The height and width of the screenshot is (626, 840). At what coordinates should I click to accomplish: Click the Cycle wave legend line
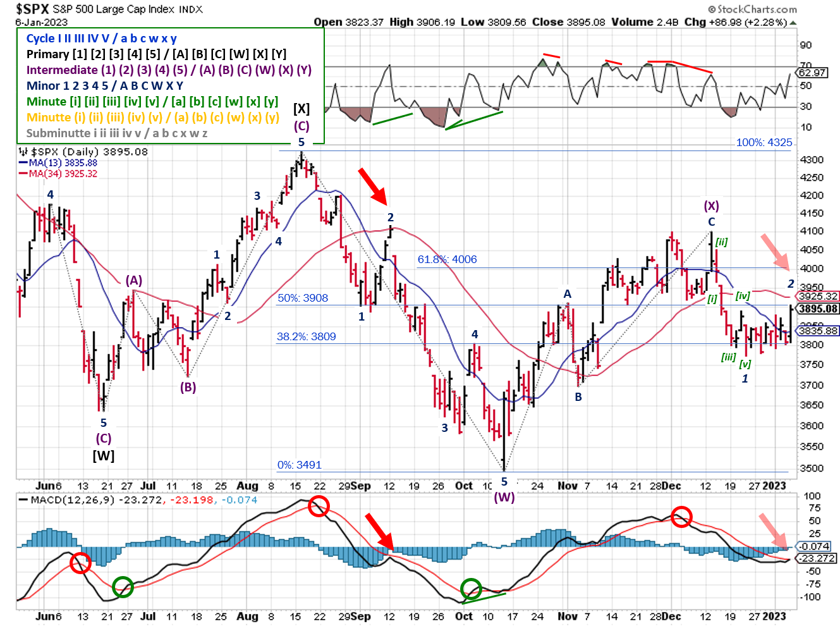click(x=102, y=39)
